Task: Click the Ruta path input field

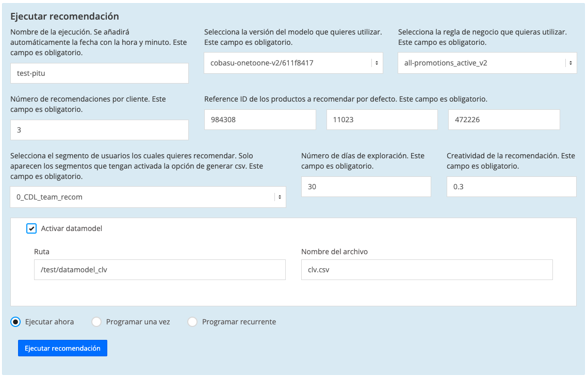Action: tap(159, 270)
